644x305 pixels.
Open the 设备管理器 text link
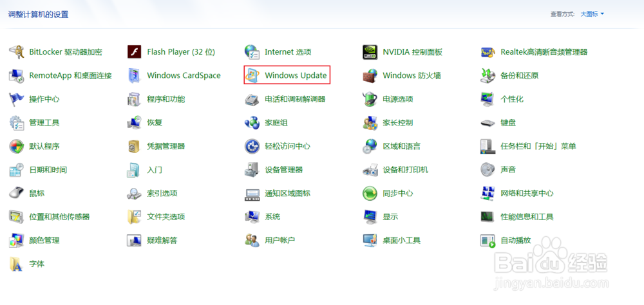tap(284, 169)
